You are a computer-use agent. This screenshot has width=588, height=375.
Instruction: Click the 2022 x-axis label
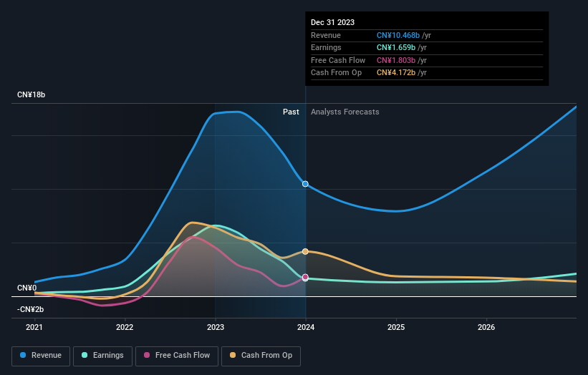[x=125, y=328]
